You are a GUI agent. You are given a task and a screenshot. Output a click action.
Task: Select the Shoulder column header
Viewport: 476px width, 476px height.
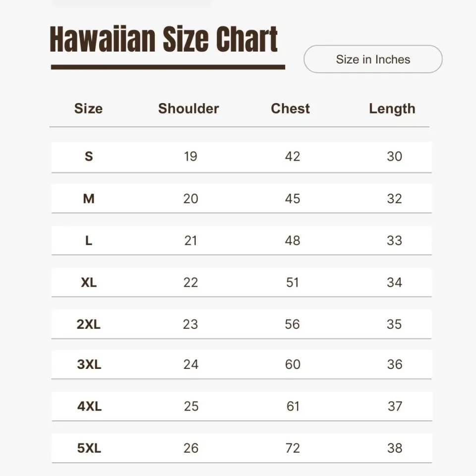[188, 109]
